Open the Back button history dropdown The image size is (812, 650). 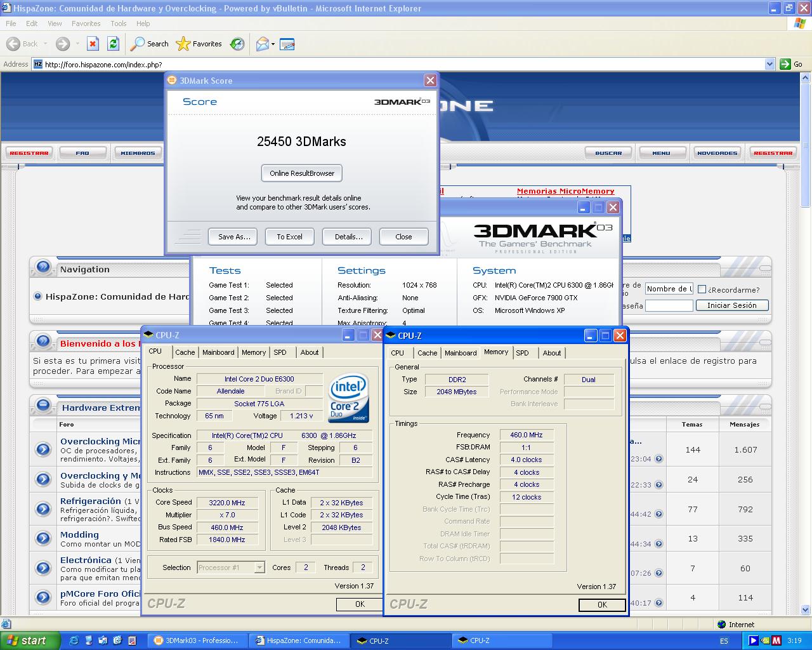tap(45, 44)
